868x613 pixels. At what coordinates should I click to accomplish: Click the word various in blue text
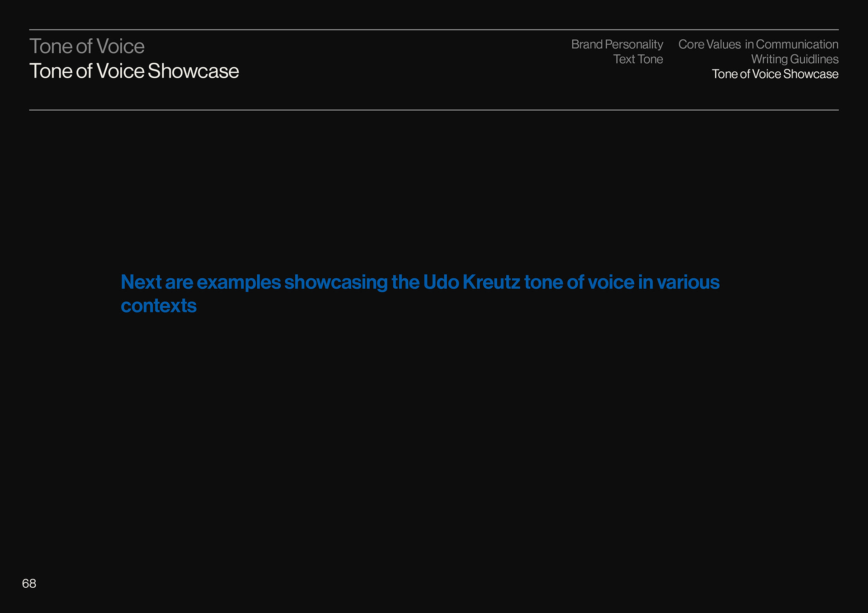pos(688,282)
